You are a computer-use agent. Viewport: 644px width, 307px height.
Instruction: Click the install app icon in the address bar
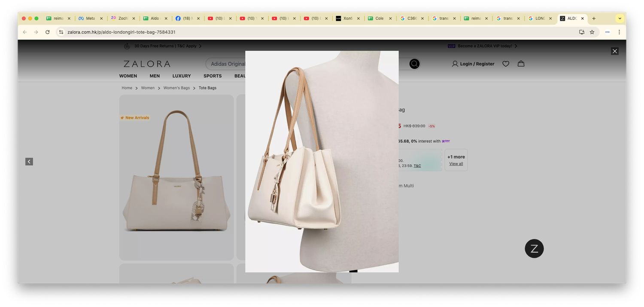[x=582, y=32]
